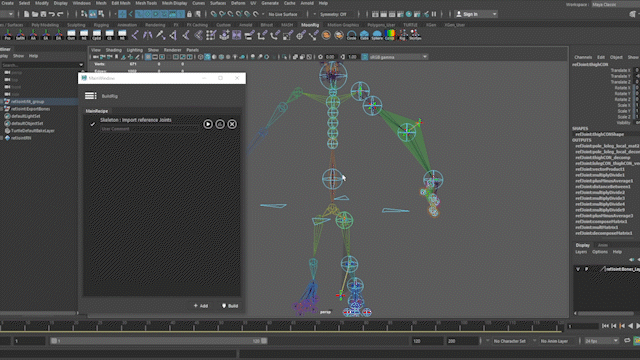Toggle the Skeleton import step checkmark
Screen dimensions: 640x360
pos(92,124)
